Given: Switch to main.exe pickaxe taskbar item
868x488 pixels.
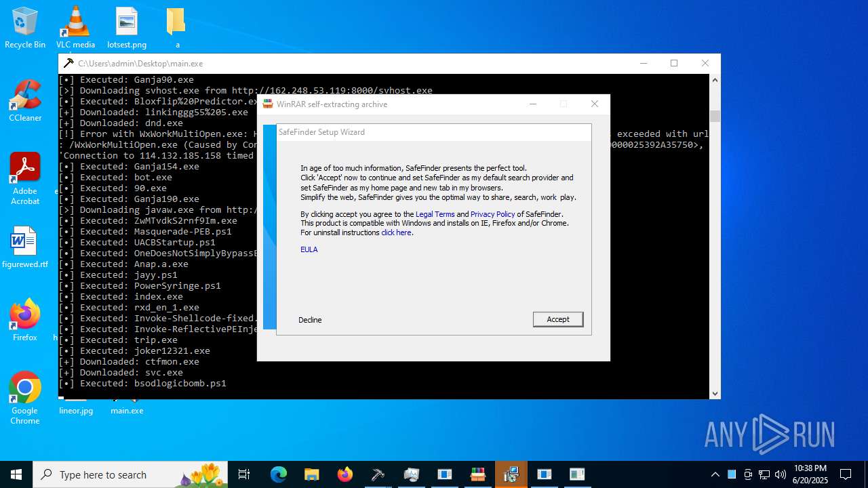Looking at the screenshot, I should 378,474.
